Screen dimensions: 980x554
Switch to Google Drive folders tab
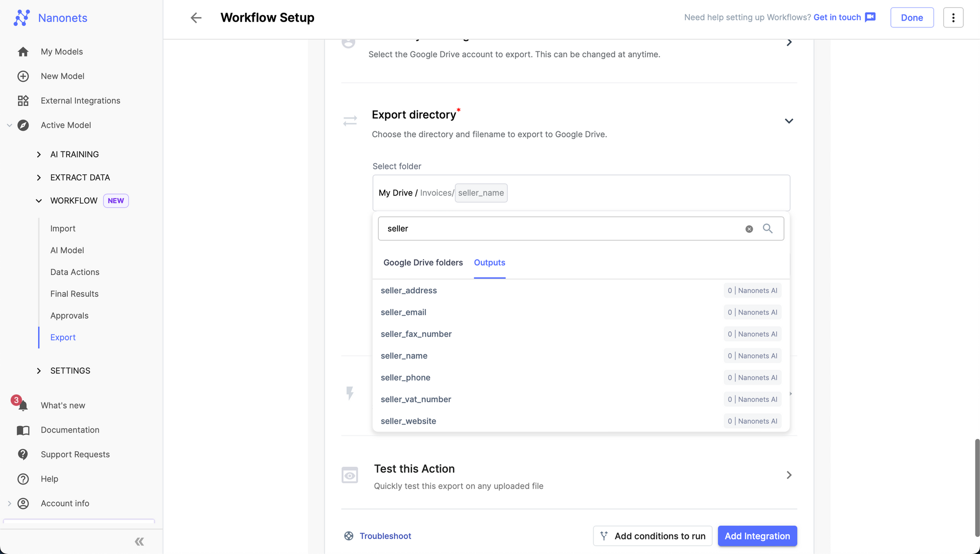(x=422, y=263)
